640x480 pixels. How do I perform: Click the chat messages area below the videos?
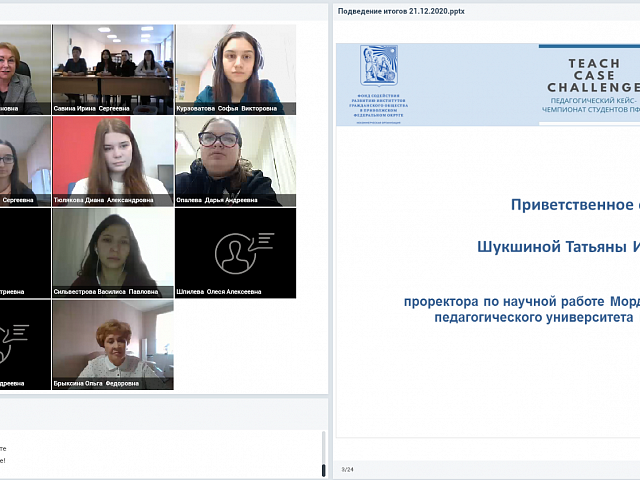click(x=160, y=455)
